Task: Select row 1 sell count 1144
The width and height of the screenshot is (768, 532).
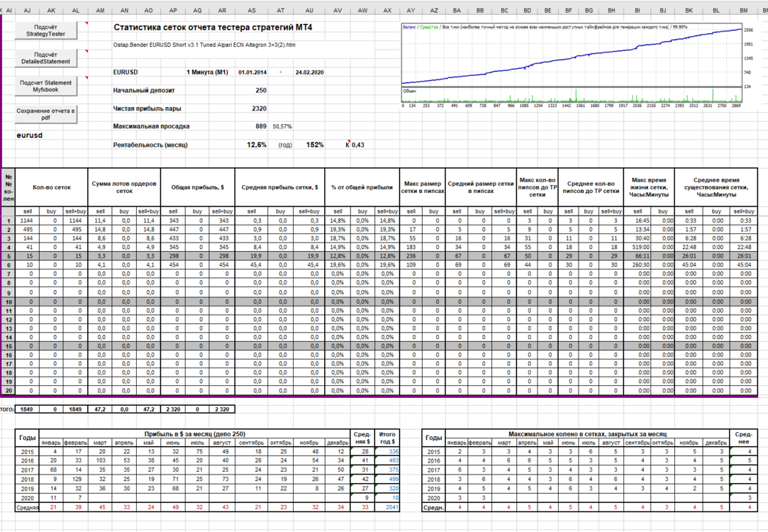Action: pyautogui.click(x=27, y=221)
